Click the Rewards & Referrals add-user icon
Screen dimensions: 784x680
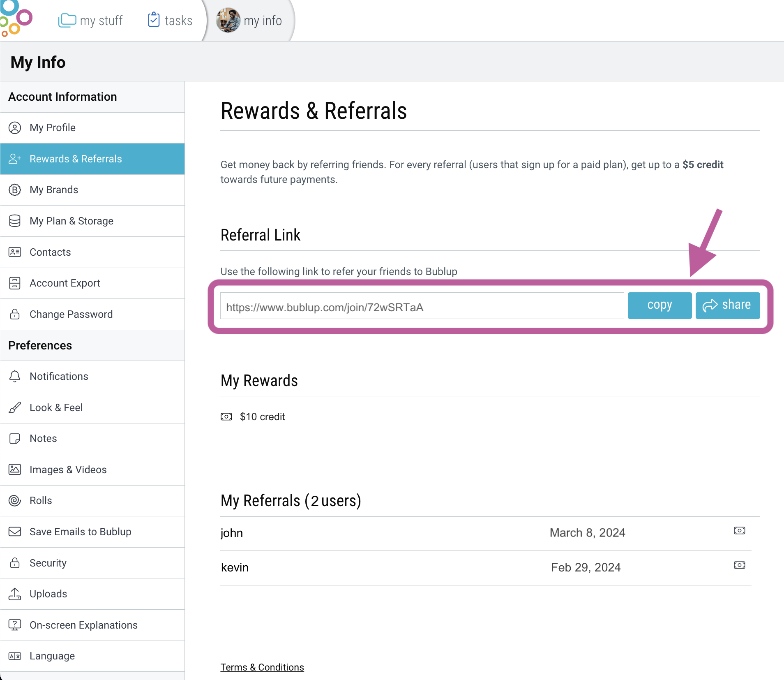15,159
